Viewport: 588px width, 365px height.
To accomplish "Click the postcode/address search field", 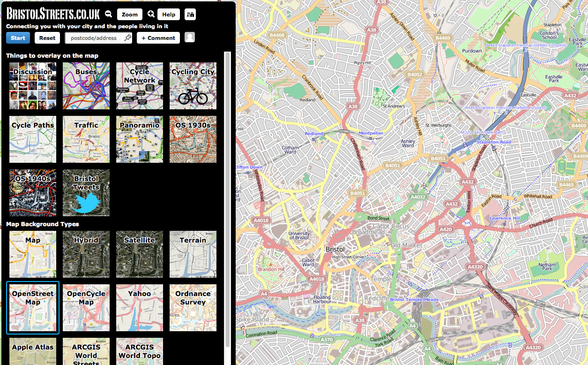I will [94, 38].
